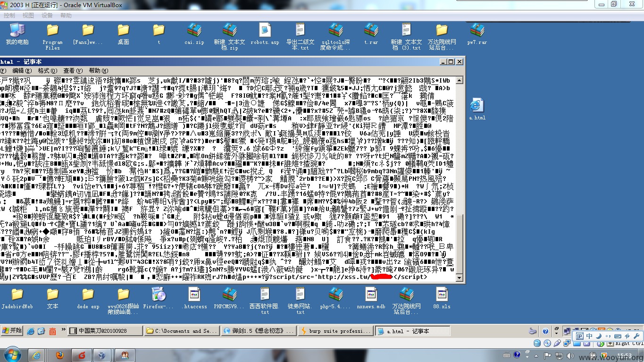Image resolution: width=644 pixels, height=362 pixels.
Task: Select the 徒弟网站.txt file icon
Action: [x=300, y=301]
